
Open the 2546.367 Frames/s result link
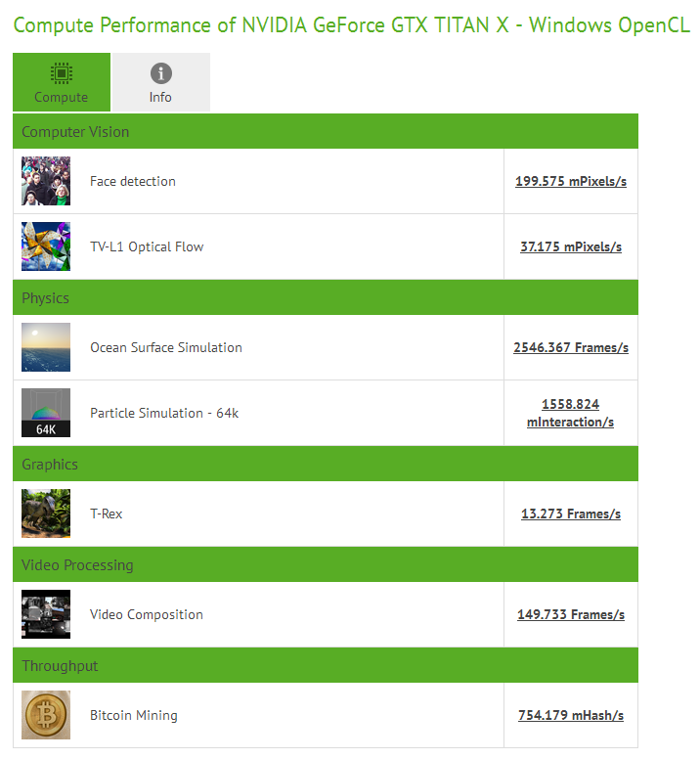coord(571,347)
